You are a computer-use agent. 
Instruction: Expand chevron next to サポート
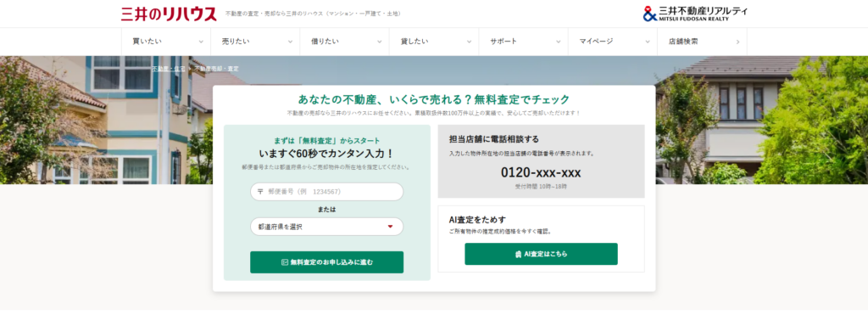558,42
